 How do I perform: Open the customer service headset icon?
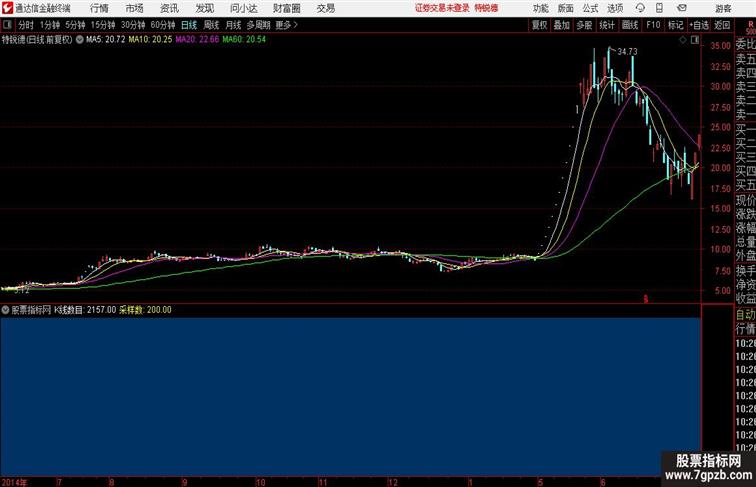point(640,8)
